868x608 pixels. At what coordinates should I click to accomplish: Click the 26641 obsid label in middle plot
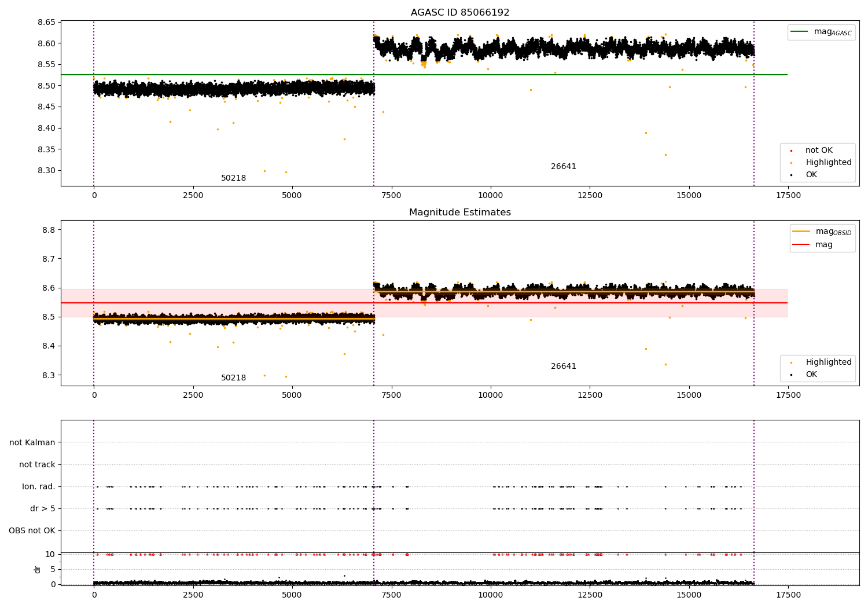click(x=564, y=367)
